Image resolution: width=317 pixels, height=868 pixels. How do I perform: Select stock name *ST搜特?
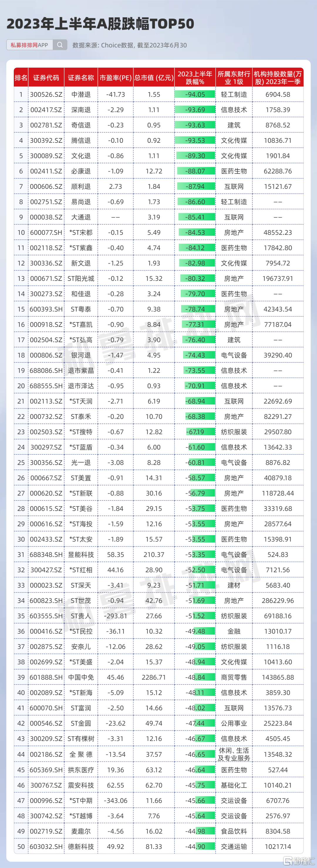81,432
